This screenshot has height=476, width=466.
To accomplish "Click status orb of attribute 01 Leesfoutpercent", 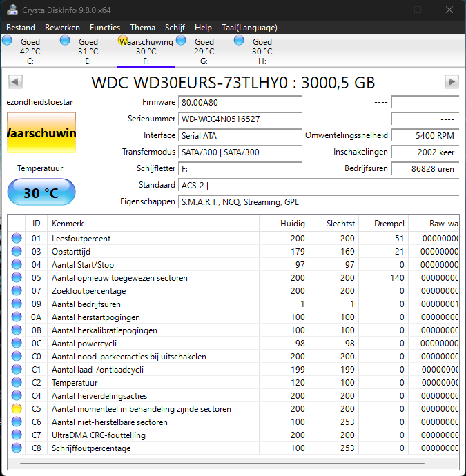I will point(17,238).
